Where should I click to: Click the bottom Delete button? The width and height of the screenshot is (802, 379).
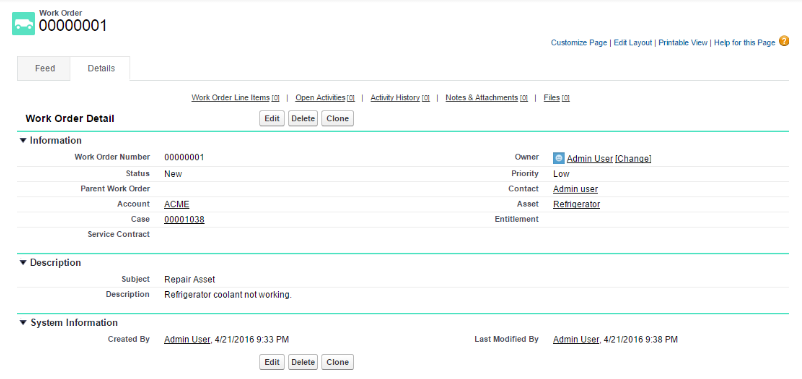click(302, 362)
